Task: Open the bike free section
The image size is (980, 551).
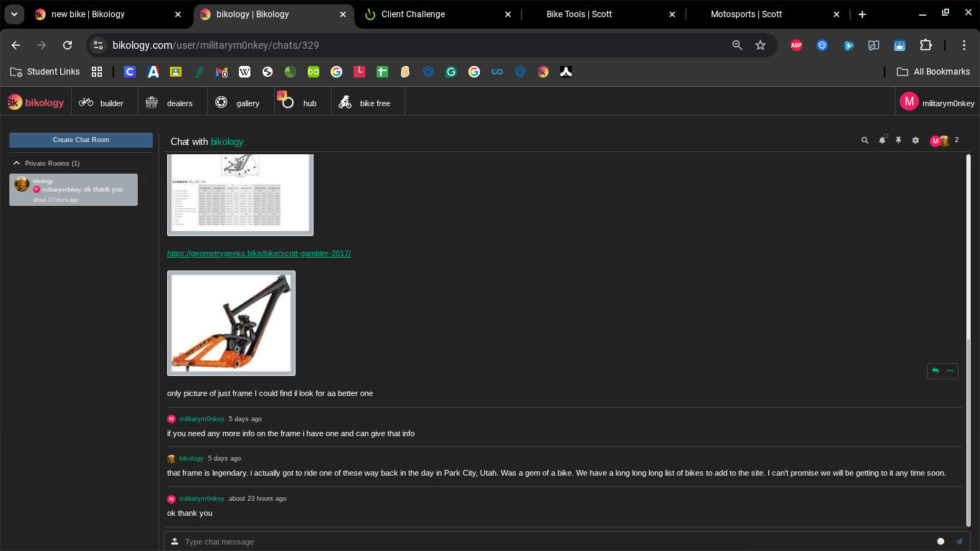Action: (x=367, y=101)
